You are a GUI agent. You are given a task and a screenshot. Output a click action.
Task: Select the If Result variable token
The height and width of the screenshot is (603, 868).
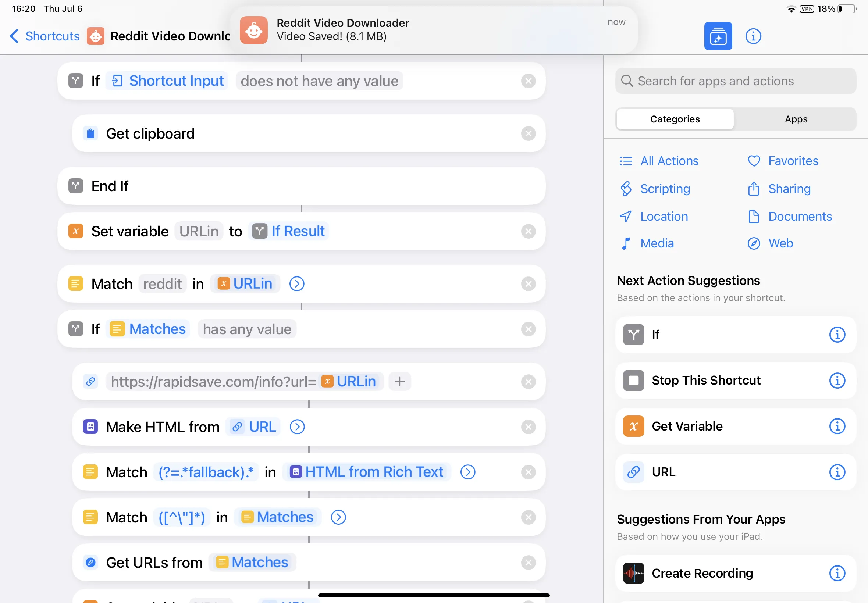coord(288,231)
